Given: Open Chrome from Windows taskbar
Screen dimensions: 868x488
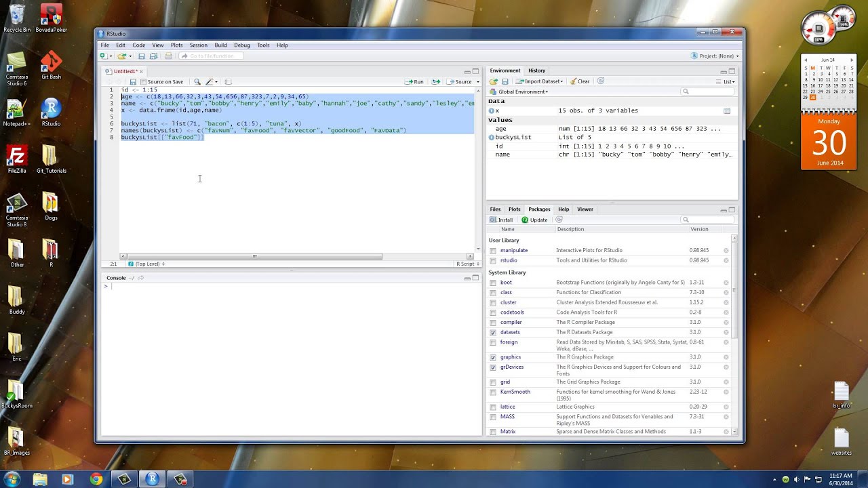Looking at the screenshot, I should pyautogui.click(x=96, y=479).
